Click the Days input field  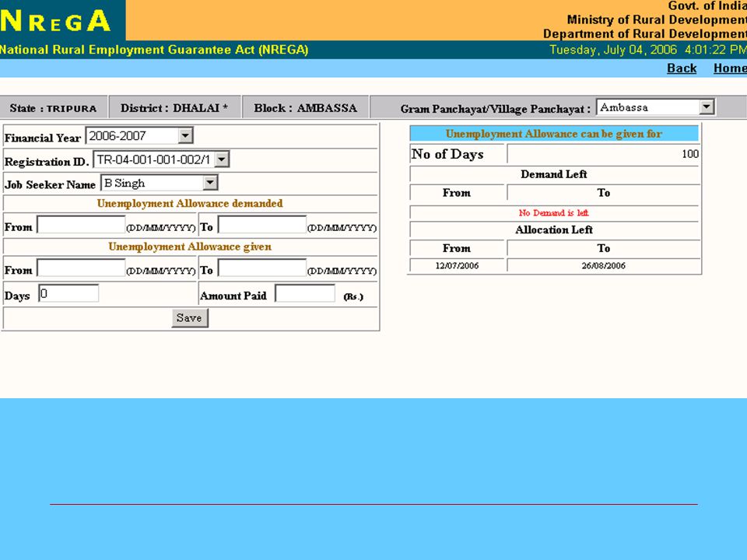pyautogui.click(x=68, y=293)
